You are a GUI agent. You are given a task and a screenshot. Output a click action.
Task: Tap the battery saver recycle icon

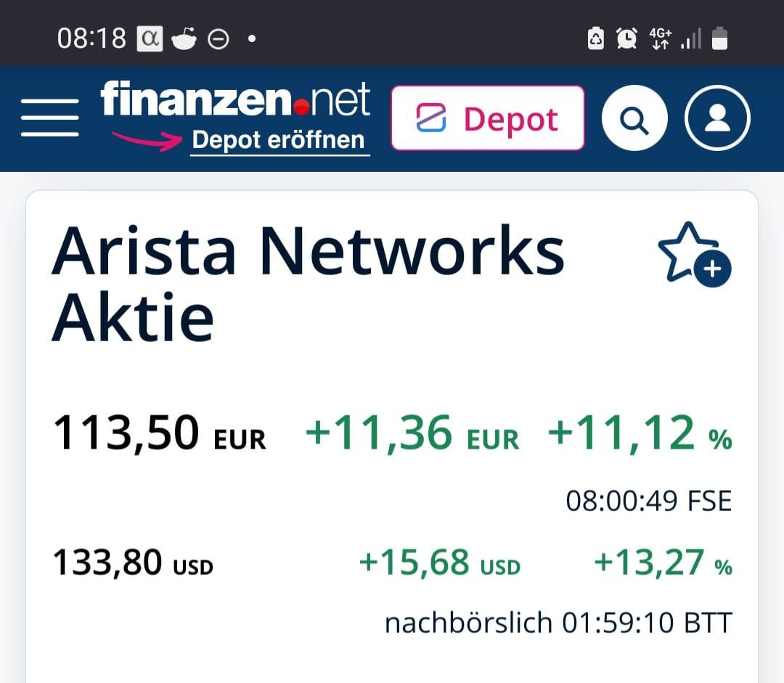click(x=595, y=38)
